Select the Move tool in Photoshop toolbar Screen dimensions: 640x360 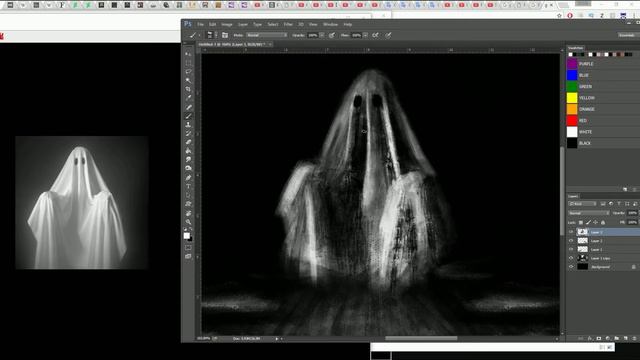point(188,54)
